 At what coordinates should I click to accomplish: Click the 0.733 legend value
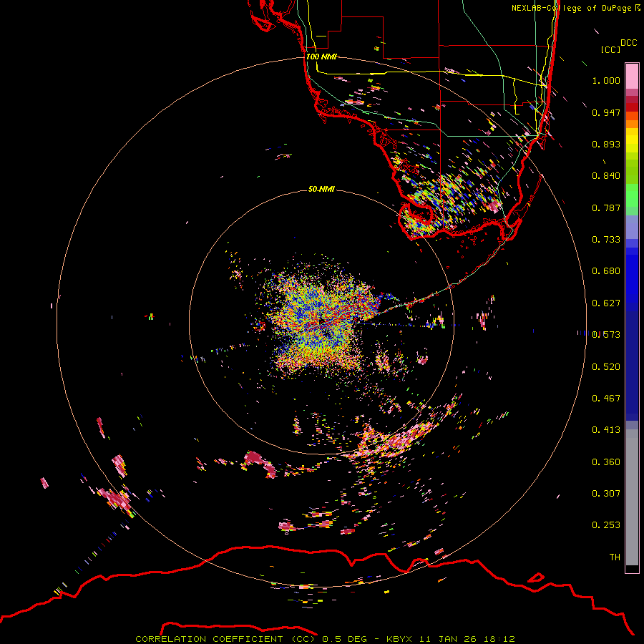pyautogui.click(x=606, y=240)
